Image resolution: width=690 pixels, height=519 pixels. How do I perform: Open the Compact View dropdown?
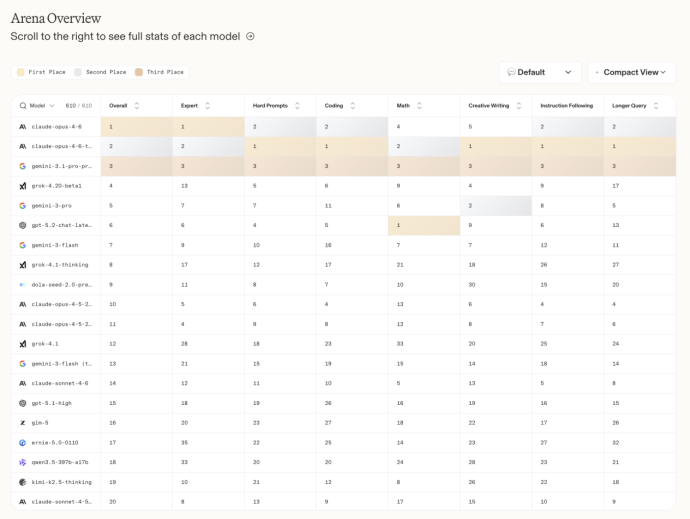pos(631,72)
